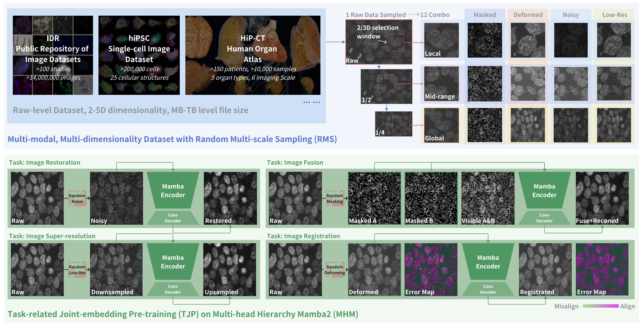The width and height of the screenshot is (644, 328).
Task: Click Conv Decoder block in Image Fusion
Action: click(544, 218)
